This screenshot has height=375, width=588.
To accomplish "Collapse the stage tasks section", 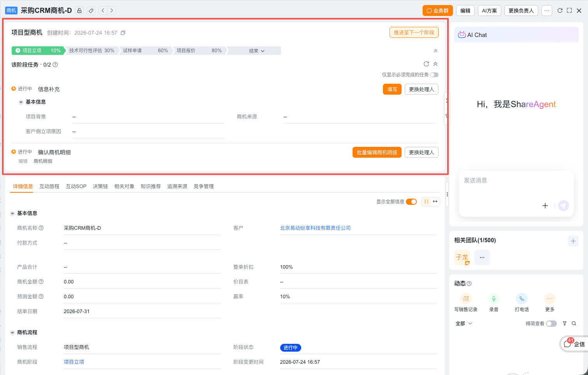I will pyautogui.click(x=435, y=64).
